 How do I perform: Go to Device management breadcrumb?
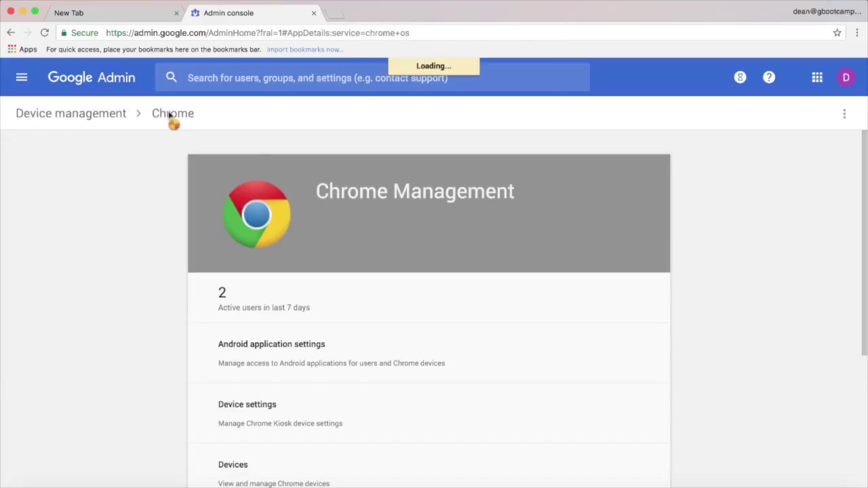tap(71, 113)
